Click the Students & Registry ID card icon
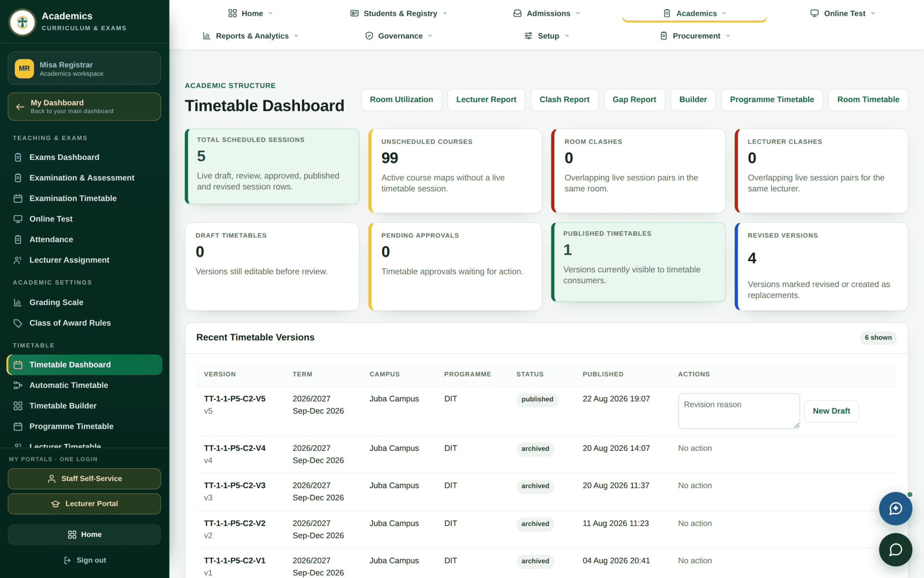 [x=355, y=13]
